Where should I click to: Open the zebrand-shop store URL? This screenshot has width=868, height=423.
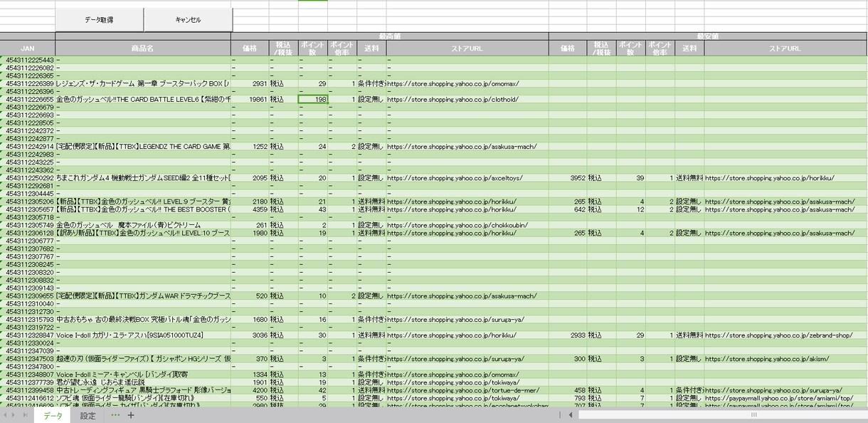[778, 334]
